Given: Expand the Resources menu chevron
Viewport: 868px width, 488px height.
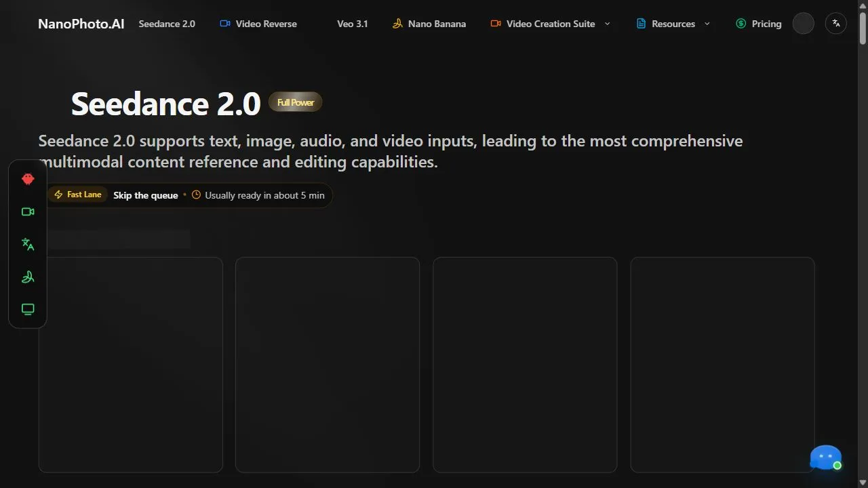Looking at the screenshot, I should (707, 24).
